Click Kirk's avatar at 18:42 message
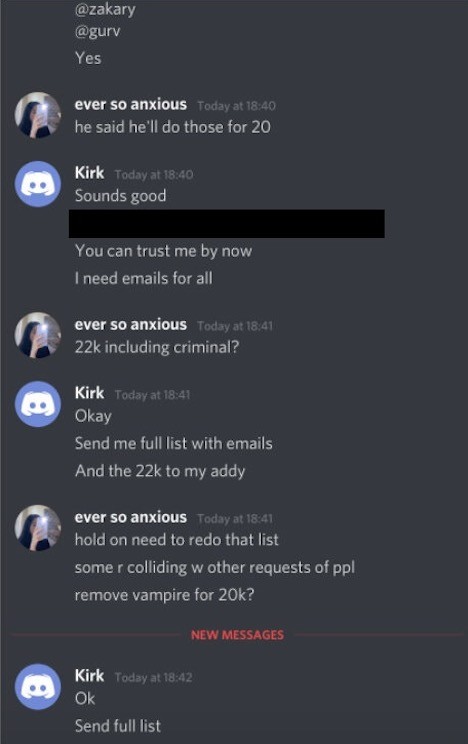 pyautogui.click(x=38, y=687)
